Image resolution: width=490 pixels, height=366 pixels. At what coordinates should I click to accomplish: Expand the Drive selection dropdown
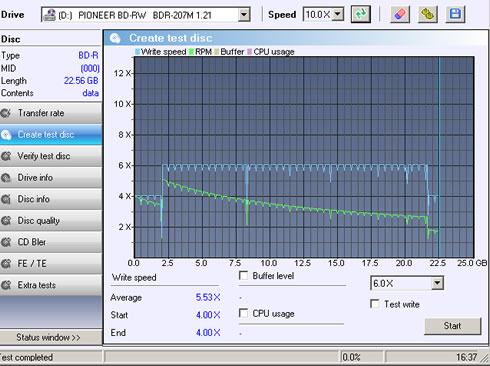tap(244, 15)
